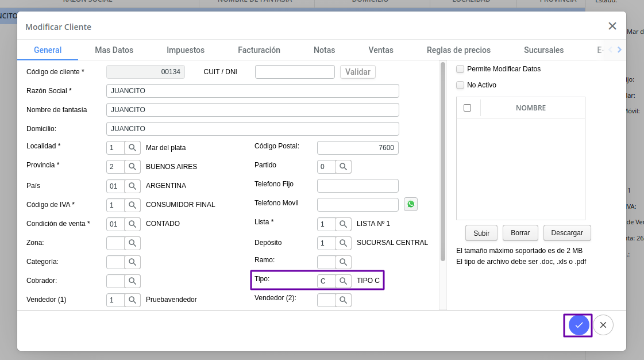644x360 pixels.
Task: Click the NOMBRE column header
Action: coord(531,108)
